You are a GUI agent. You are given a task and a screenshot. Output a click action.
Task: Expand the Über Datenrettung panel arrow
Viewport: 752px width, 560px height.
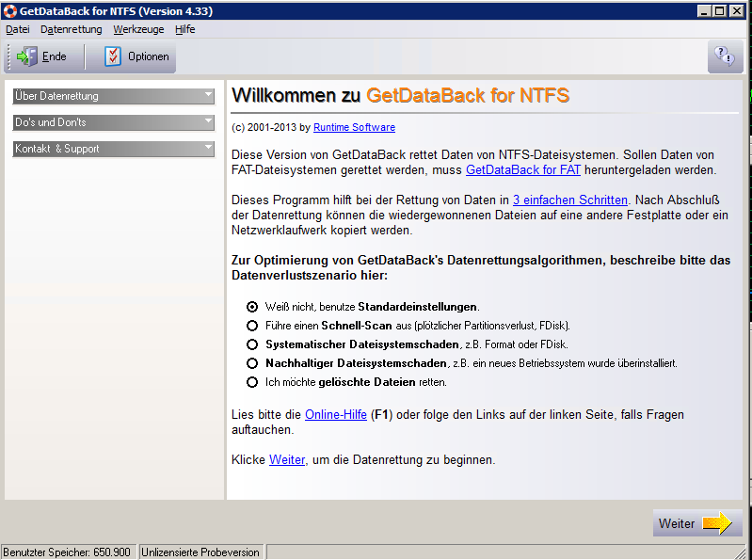(x=208, y=94)
